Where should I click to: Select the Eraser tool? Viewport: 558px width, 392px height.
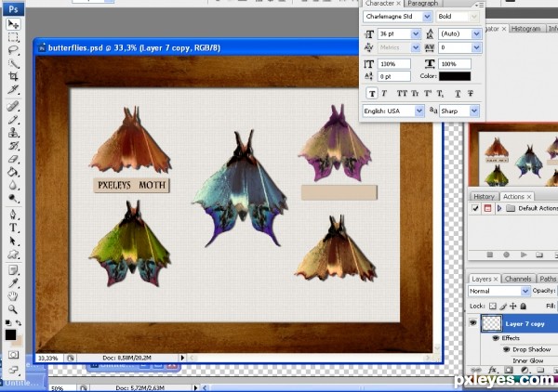click(13, 159)
